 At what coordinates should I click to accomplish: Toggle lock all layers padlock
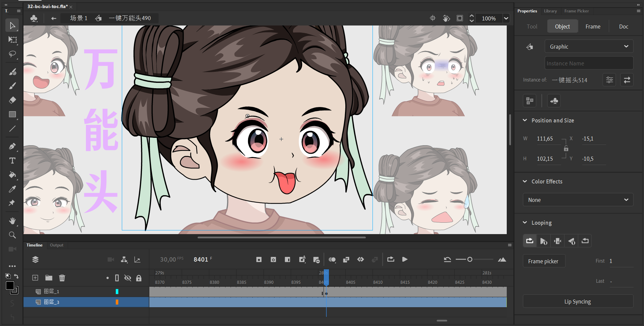click(139, 278)
